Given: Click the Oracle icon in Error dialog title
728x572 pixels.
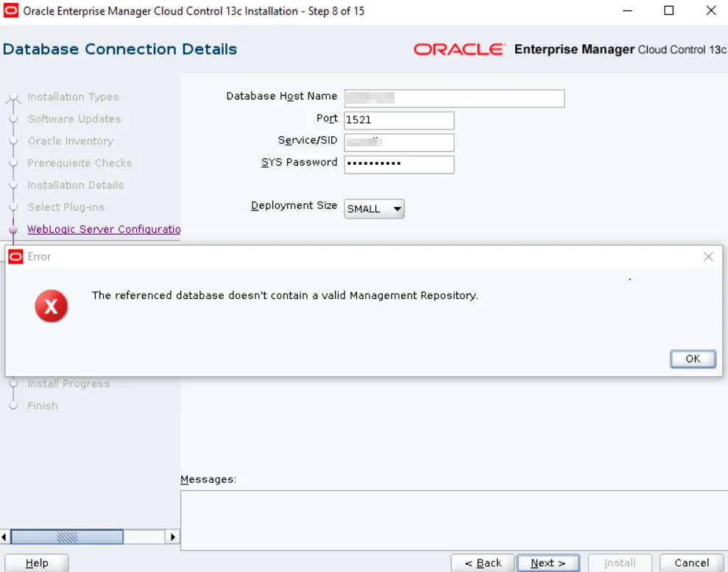Looking at the screenshot, I should (x=16, y=257).
